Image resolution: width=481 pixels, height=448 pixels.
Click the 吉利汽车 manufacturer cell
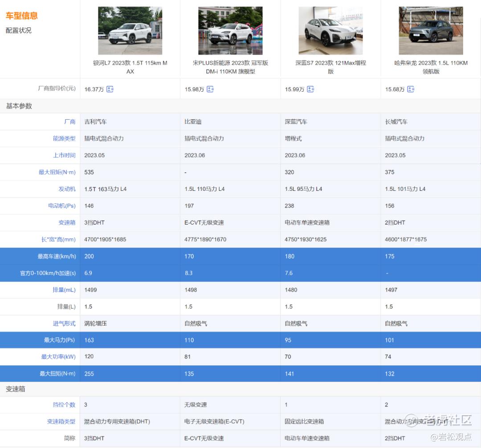click(x=95, y=121)
